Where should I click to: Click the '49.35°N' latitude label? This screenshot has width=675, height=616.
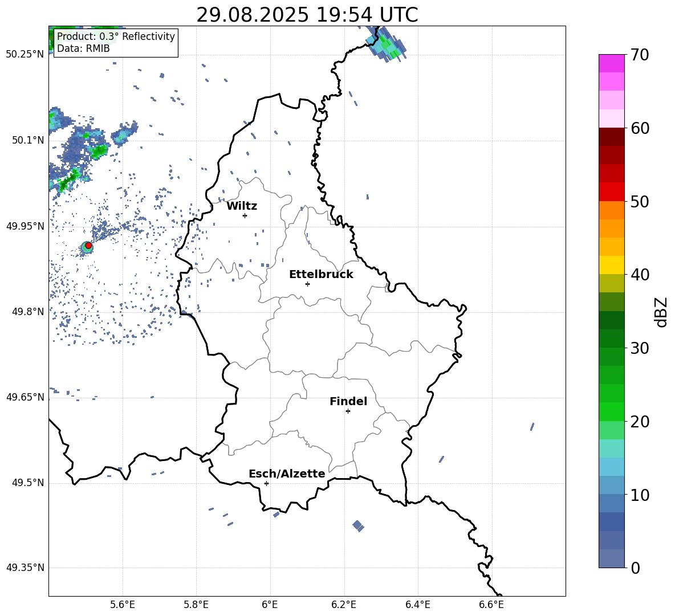click(25, 568)
